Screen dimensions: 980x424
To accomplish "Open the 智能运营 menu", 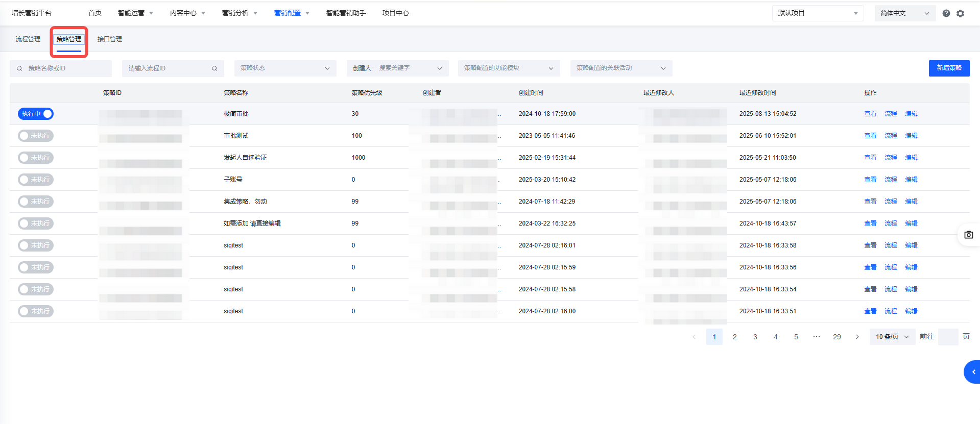I will (135, 13).
